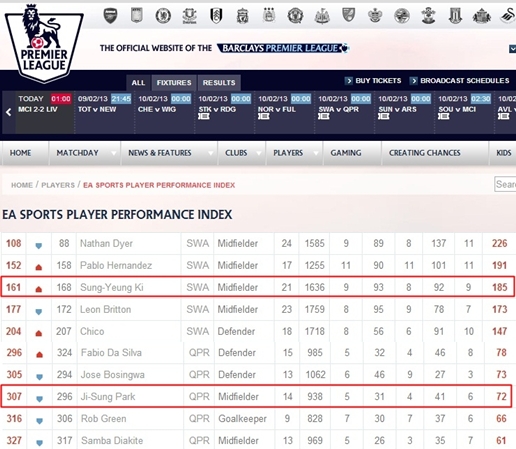The image size is (516, 449).
Task: Expand the Matchday menu arrow
Action: click(114, 153)
